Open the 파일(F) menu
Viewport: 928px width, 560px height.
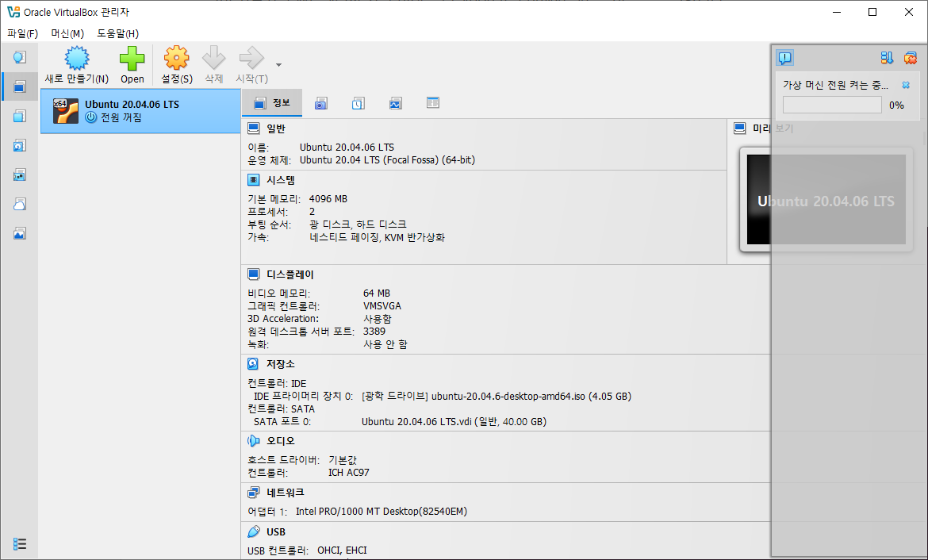[x=22, y=34]
